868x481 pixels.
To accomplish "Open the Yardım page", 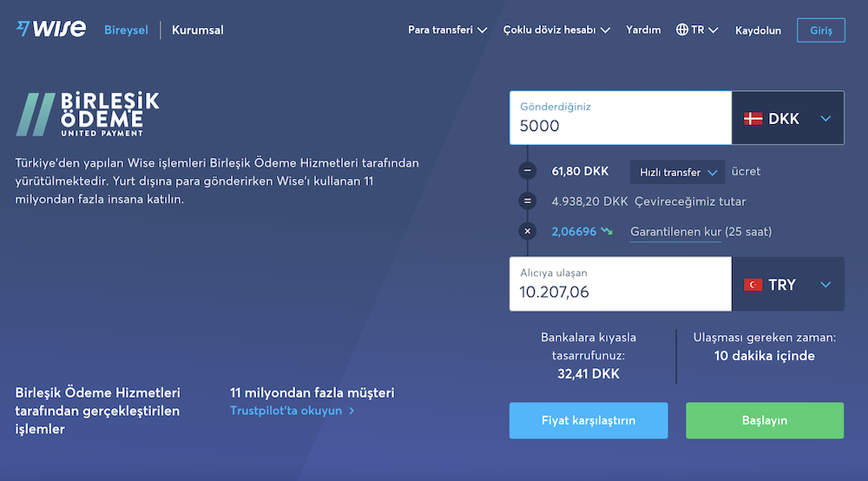I will (643, 30).
